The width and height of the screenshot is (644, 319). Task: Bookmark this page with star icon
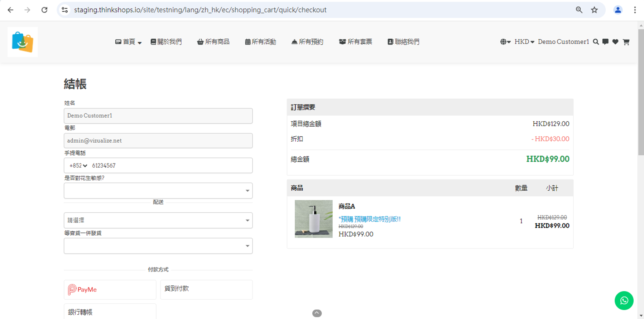point(595,10)
